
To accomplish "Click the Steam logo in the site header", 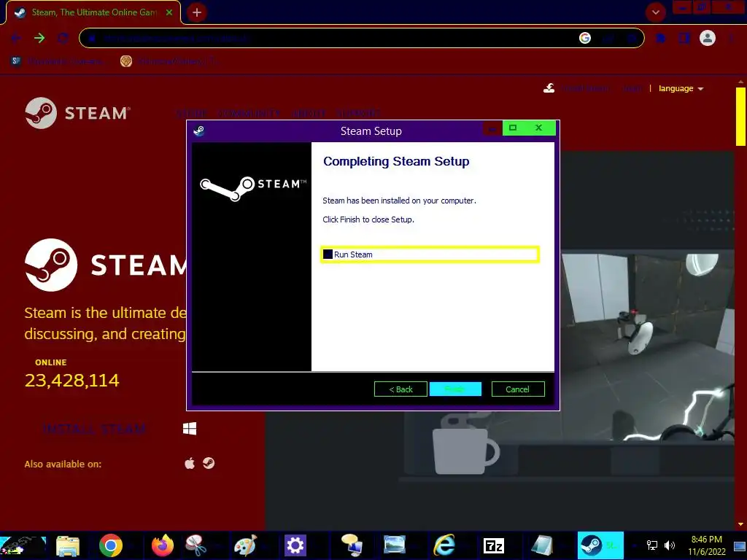I will click(77, 113).
